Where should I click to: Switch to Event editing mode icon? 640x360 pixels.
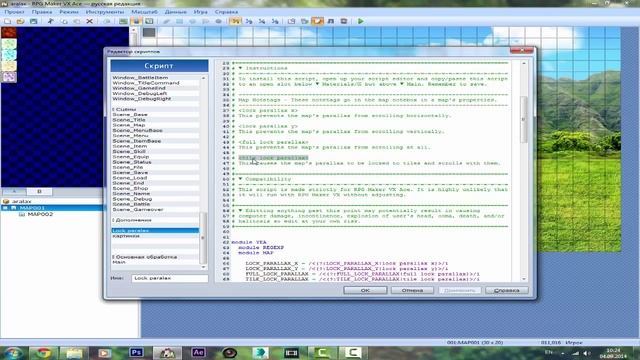136,21
